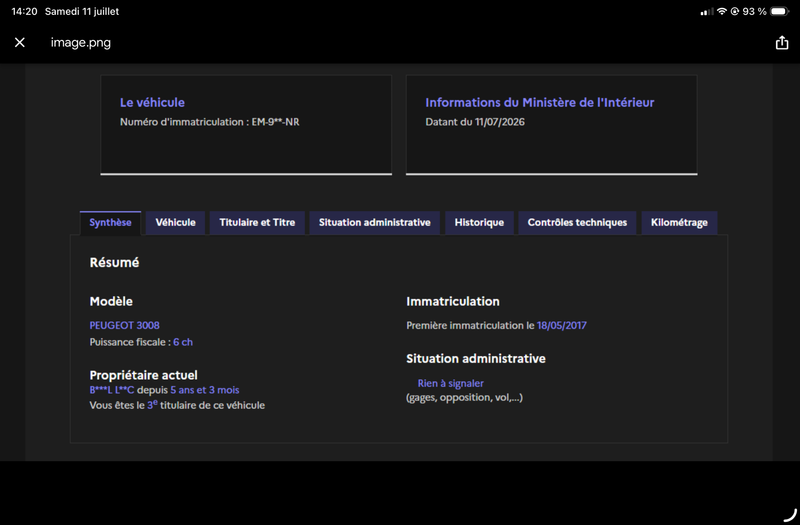Screen dimensions: 800x525
Task: Click the (gages, opposition, vol,...) note
Action: tap(464, 397)
